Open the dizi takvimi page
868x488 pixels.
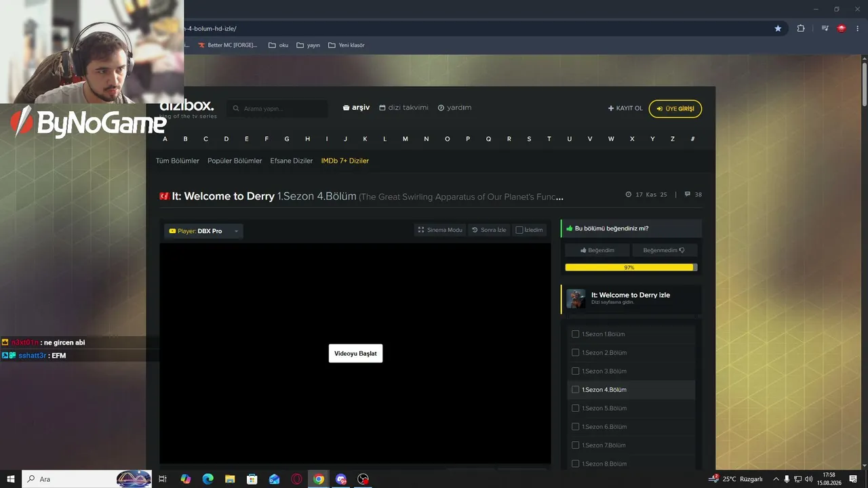tap(403, 108)
